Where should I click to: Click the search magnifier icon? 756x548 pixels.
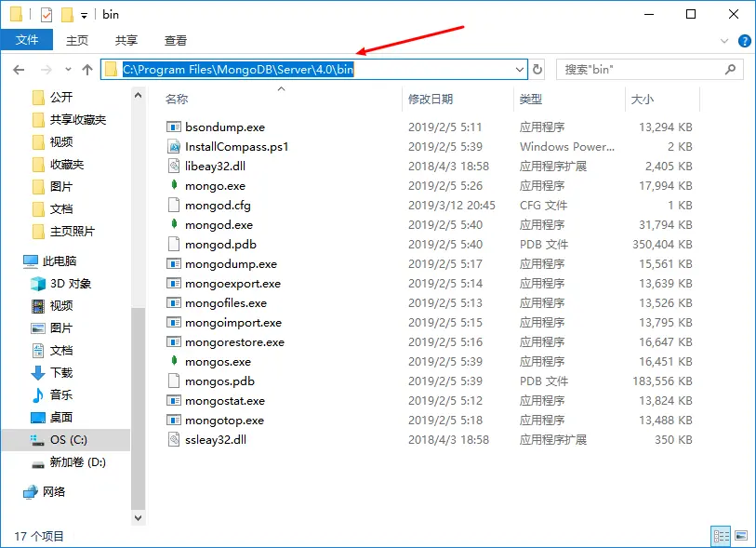(x=730, y=70)
